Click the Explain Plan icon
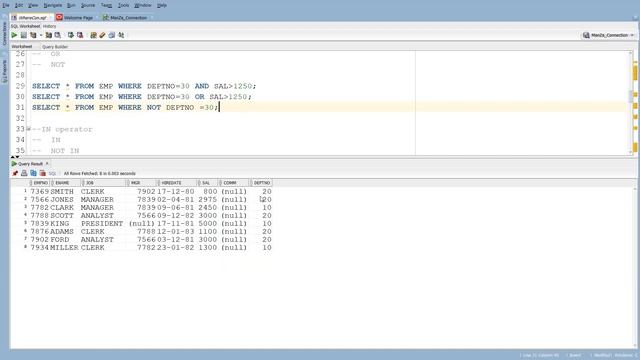Viewport: 640px width, 360px height. (x=33, y=36)
